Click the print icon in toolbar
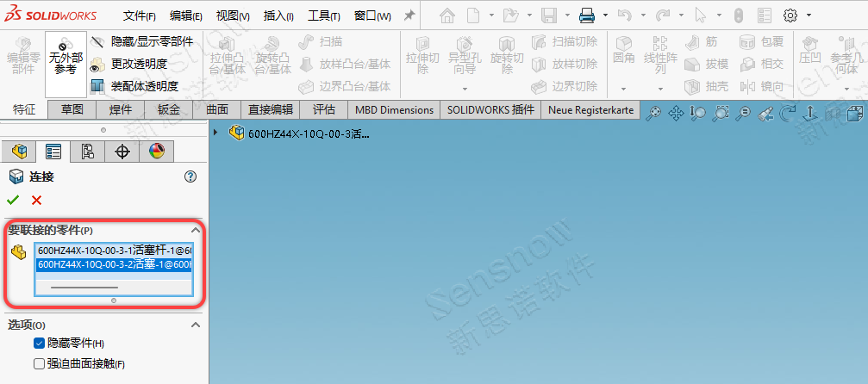Viewport: 868px width, 384px height. (587, 15)
